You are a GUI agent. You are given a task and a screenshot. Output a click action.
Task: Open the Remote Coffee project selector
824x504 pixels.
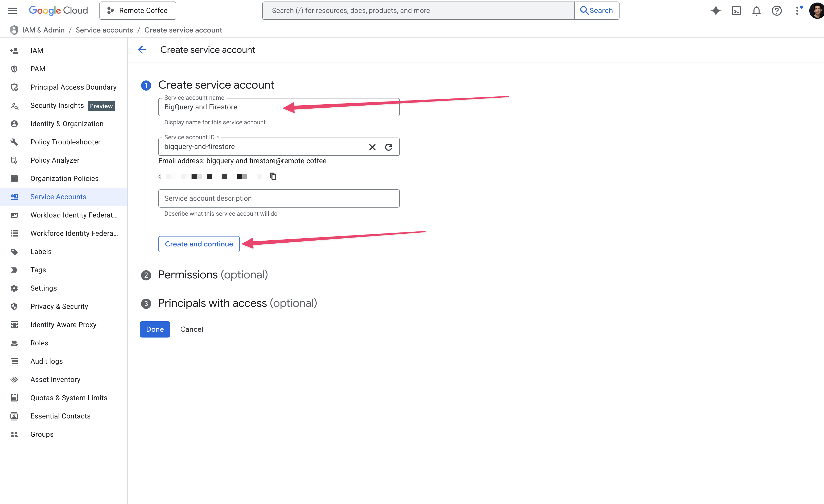point(138,11)
